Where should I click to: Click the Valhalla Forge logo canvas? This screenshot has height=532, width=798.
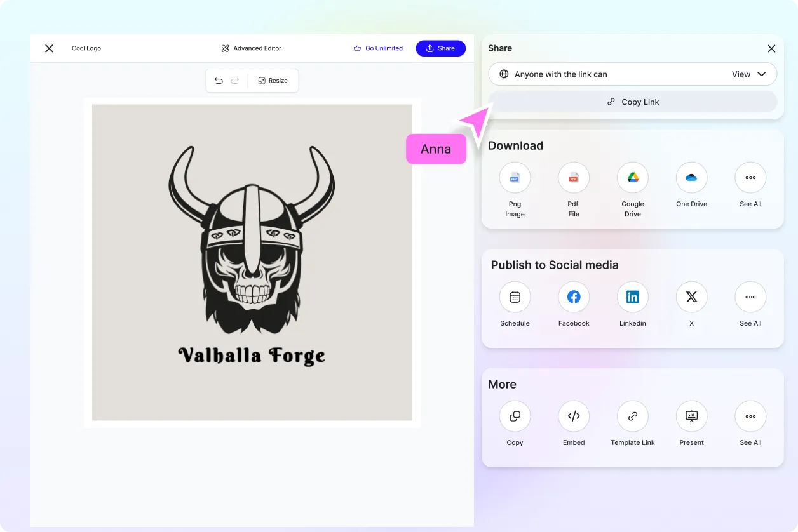(x=252, y=262)
